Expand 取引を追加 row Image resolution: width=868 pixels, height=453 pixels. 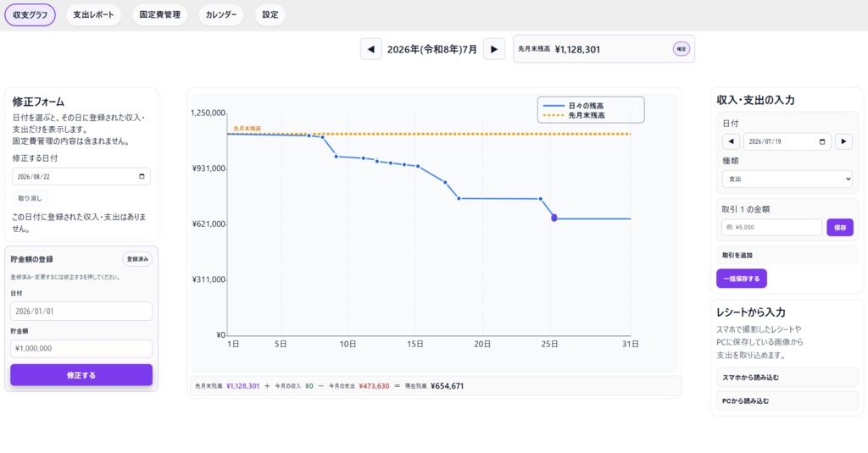pyautogui.click(x=787, y=255)
